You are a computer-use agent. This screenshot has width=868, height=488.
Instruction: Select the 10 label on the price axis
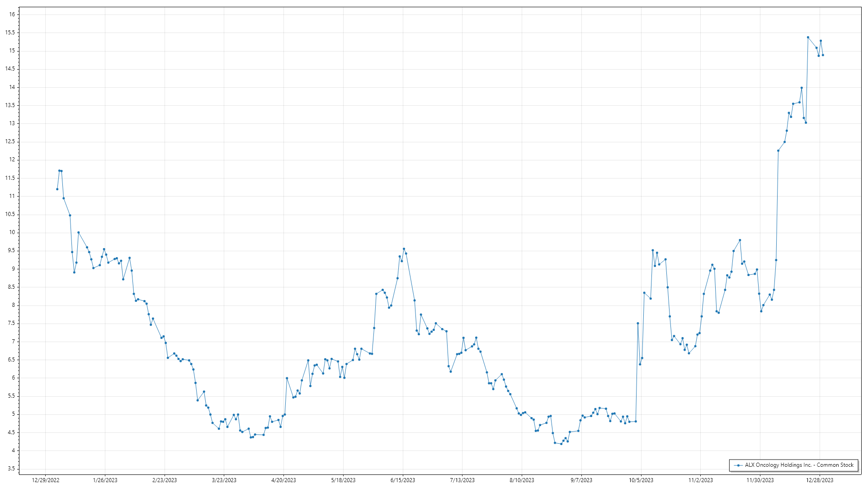[x=12, y=232]
